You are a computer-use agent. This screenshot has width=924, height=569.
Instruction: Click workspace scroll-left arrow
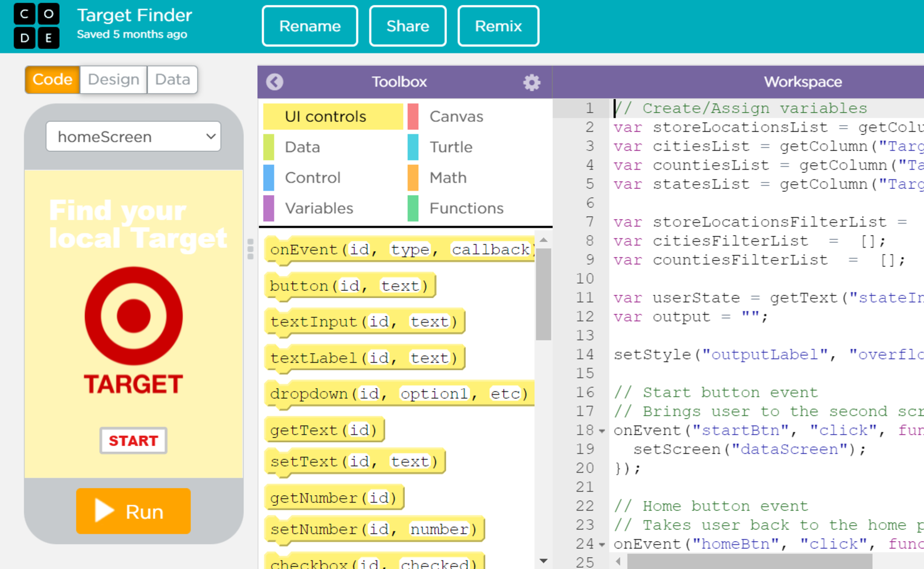618,562
